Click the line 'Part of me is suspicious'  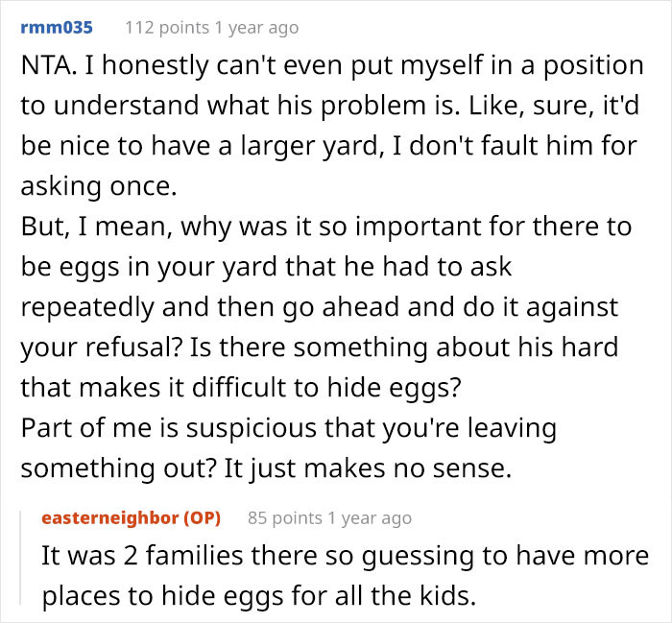coord(288,428)
